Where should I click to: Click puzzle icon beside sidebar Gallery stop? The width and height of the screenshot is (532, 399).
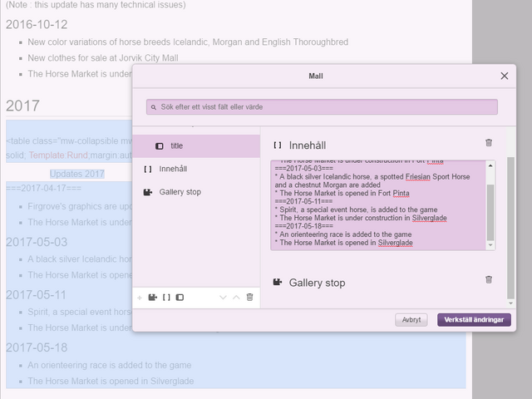point(148,192)
